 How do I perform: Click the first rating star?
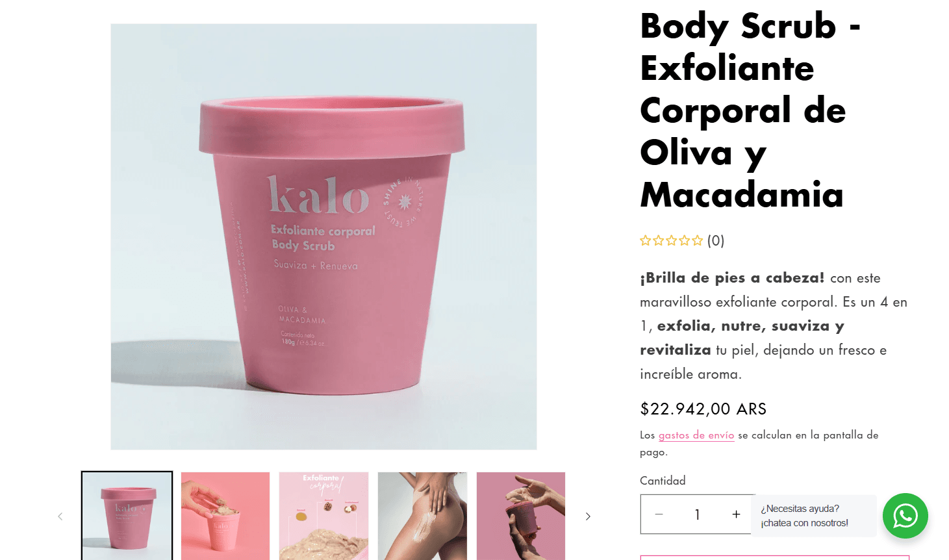point(645,240)
